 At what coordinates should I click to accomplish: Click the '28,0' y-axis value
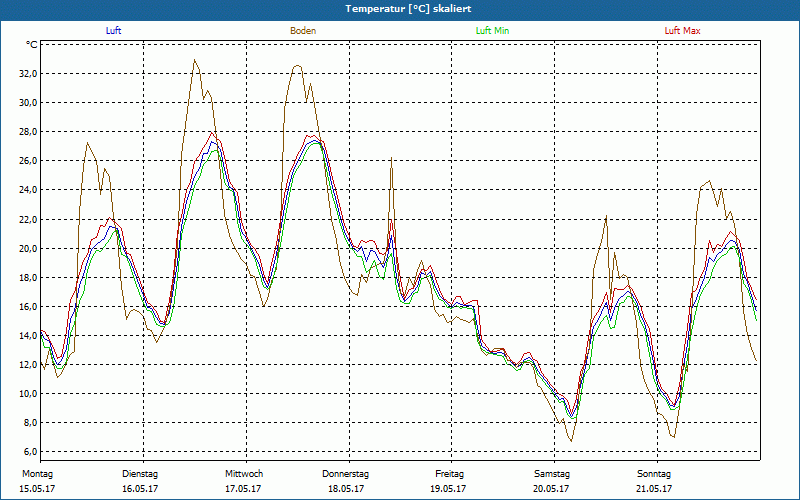click(29, 132)
